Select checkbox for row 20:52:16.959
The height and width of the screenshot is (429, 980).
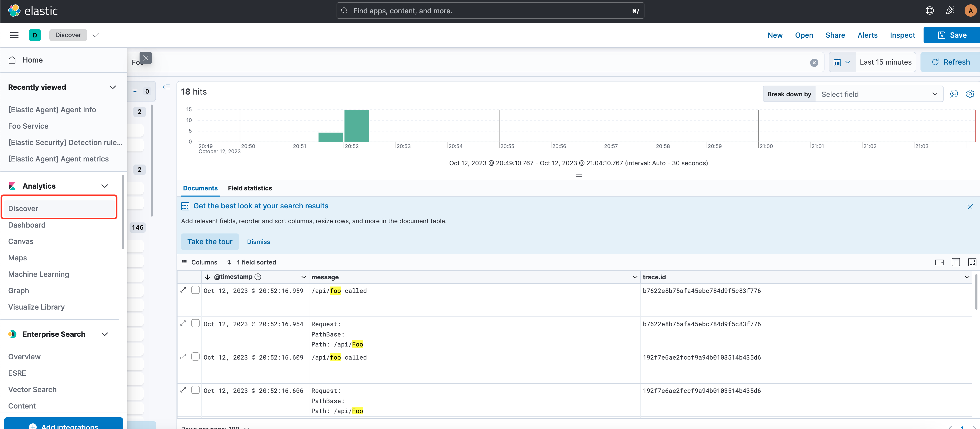[x=195, y=290]
